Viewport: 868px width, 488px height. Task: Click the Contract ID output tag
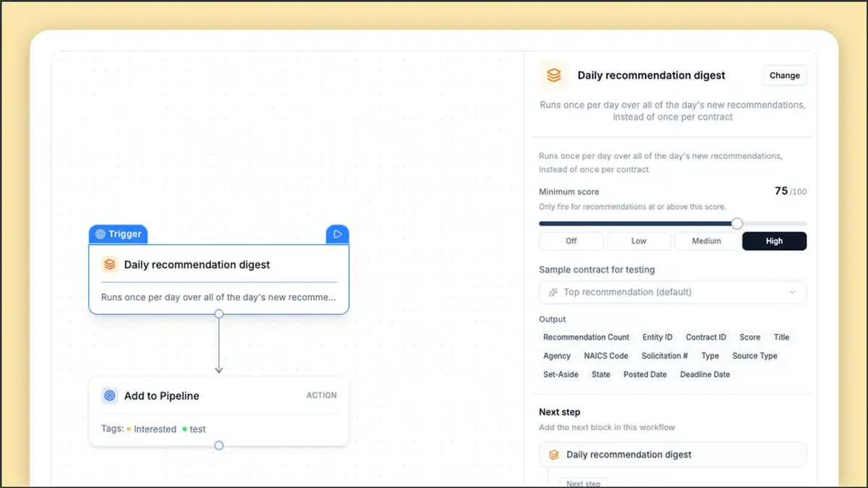706,337
